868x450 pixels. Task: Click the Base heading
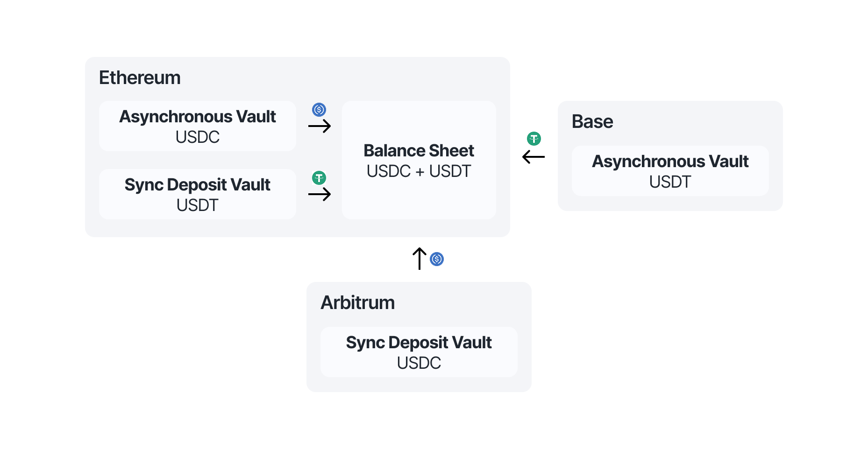592,121
